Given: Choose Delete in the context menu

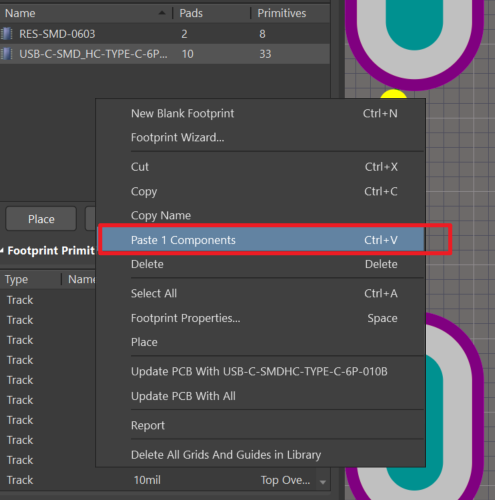Looking at the screenshot, I should click(x=260, y=264).
